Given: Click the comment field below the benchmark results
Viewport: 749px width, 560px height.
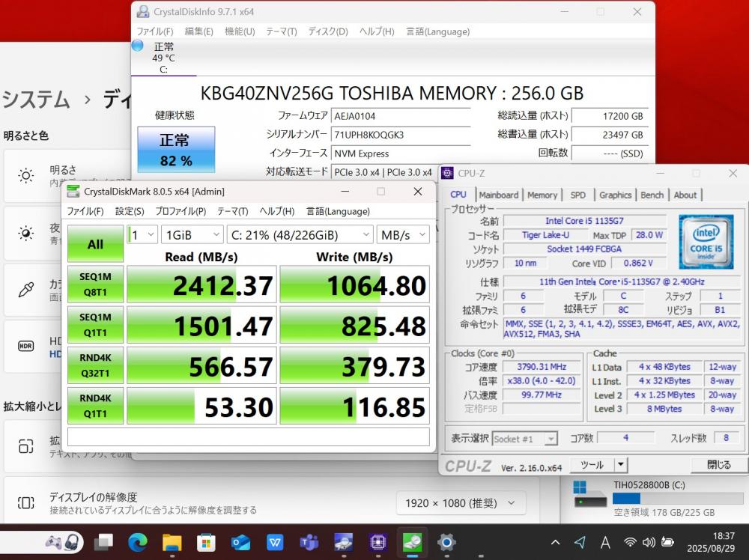Looking at the screenshot, I should [249, 436].
